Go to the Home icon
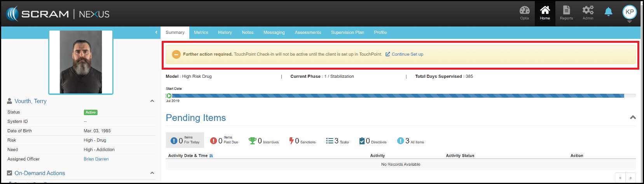Screen dimensions: 644x184 (545, 12)
